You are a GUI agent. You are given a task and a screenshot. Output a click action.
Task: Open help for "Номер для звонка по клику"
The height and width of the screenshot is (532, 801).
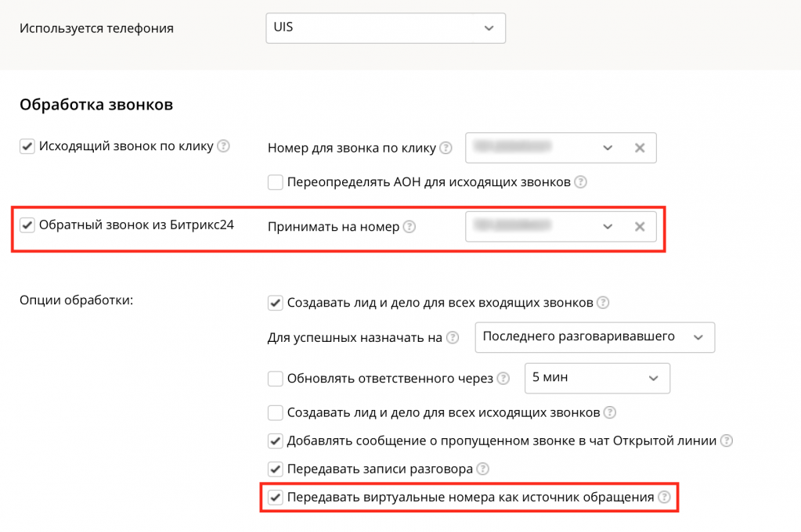[447, 147]
